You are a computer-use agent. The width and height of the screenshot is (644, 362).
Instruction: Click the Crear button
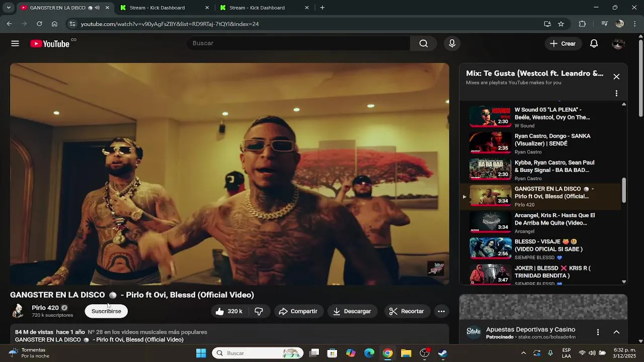(x=563, y=44)
